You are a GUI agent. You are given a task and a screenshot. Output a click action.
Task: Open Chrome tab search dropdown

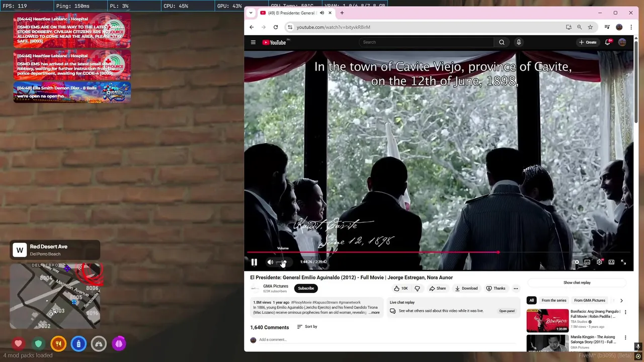coord(251,13)
